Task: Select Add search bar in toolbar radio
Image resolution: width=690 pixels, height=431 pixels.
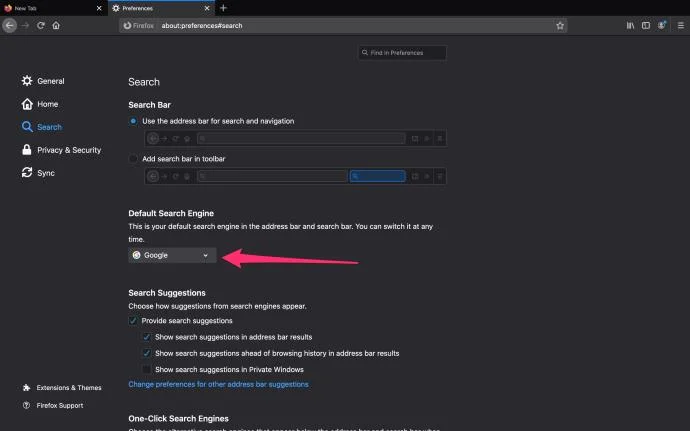Action: point(133,158)
